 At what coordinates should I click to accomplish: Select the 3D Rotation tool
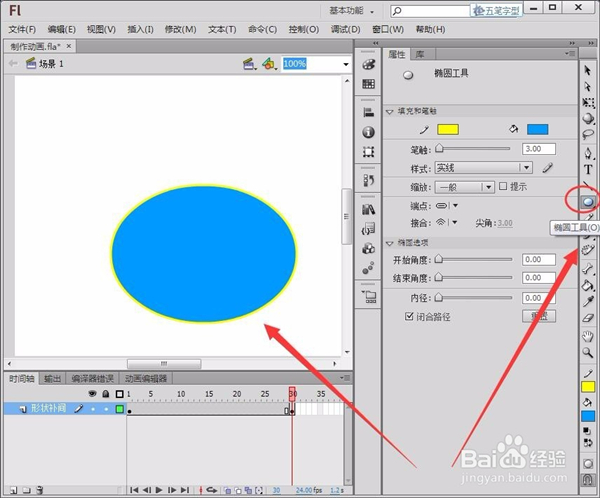tap(588, 118)
